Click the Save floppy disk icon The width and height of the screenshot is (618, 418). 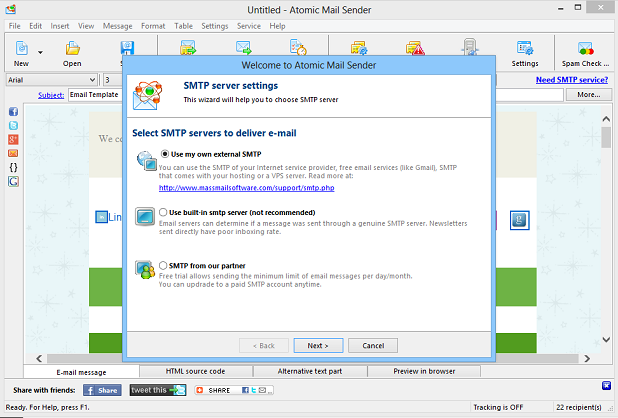[x=127, y=48]
